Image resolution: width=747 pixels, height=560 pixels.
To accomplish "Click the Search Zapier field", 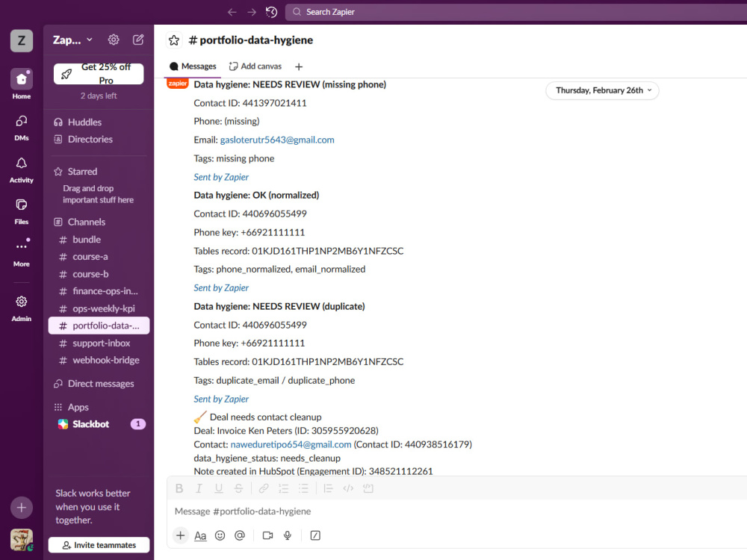I will (516, 12).
